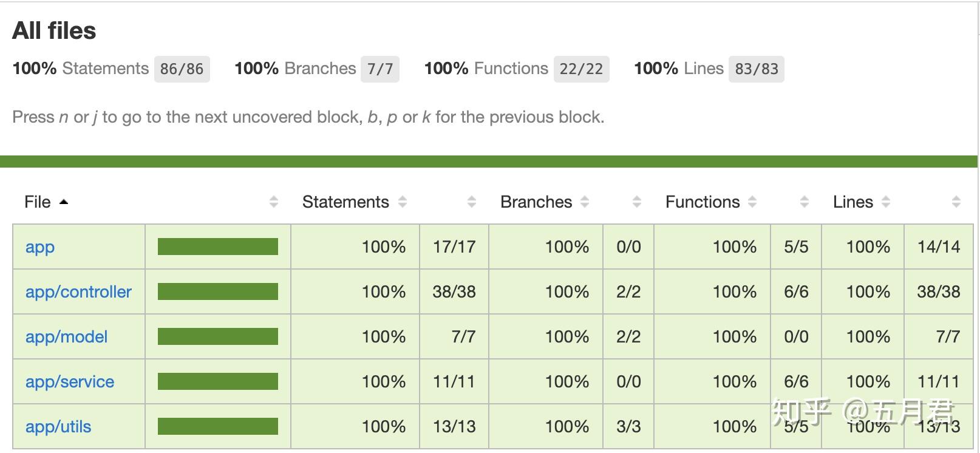The width and height of the screenshot is (980, 453).
Task: Open the app folder link
Action: pos(40,247)
